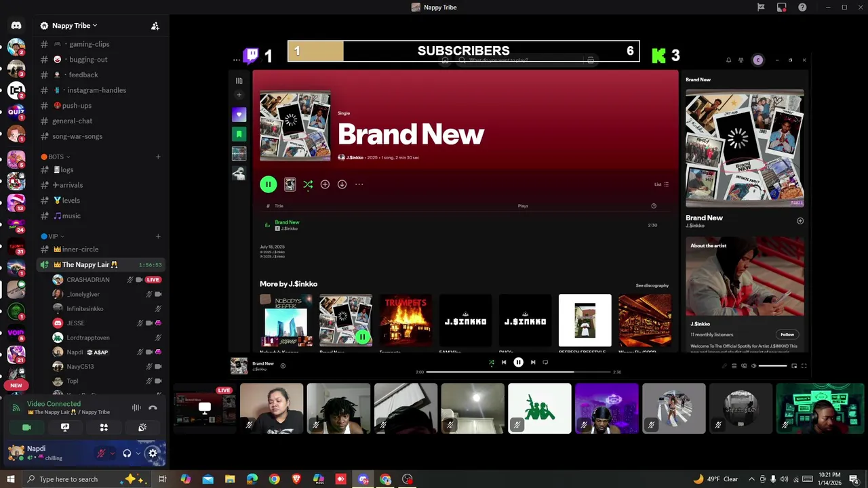The width and height of the screenshot is (868, 488).
Task: Open Windows Start menu
Action: [x=10, y=479]
